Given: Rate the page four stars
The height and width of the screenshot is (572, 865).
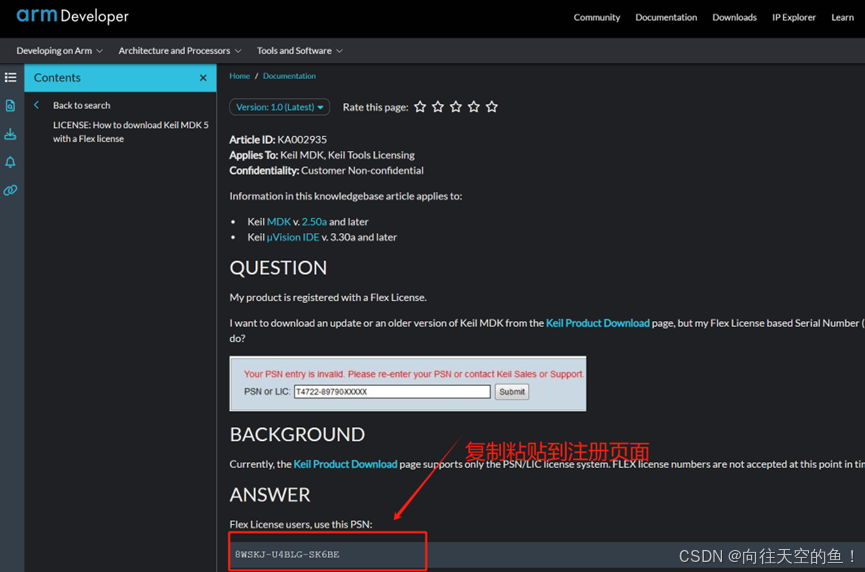Looking at the screenshot, I should tap(474, 106).
